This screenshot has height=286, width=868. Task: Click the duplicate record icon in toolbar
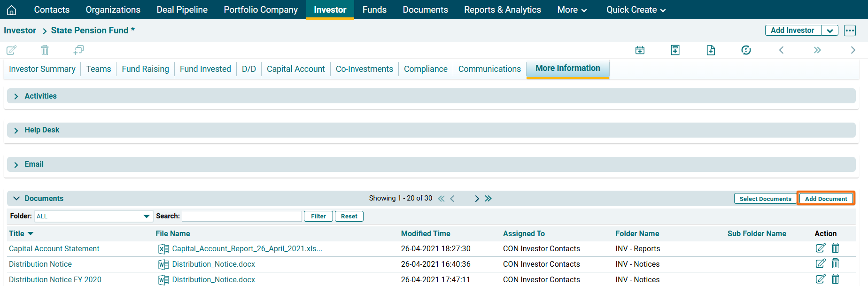pos(78,50)
